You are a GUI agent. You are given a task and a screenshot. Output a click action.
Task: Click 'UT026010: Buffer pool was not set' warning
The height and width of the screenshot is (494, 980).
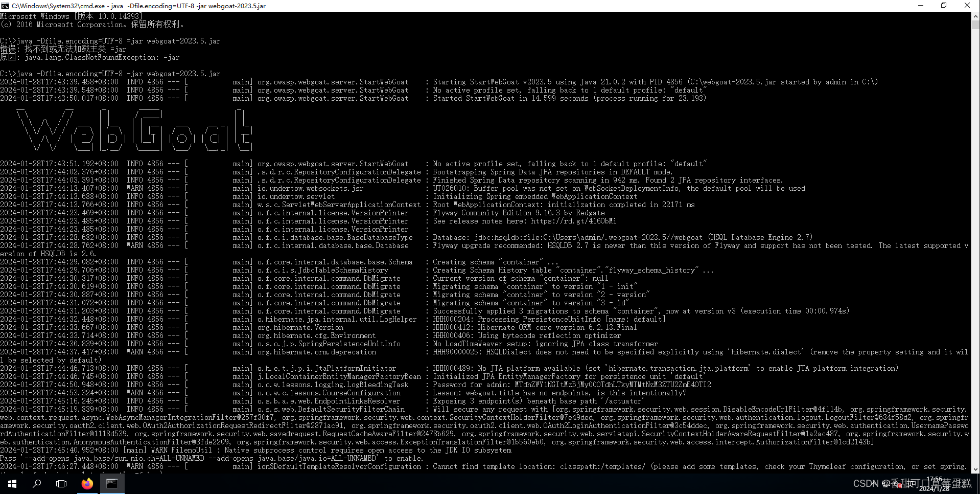pyautogui.click(x=619, y=188)
